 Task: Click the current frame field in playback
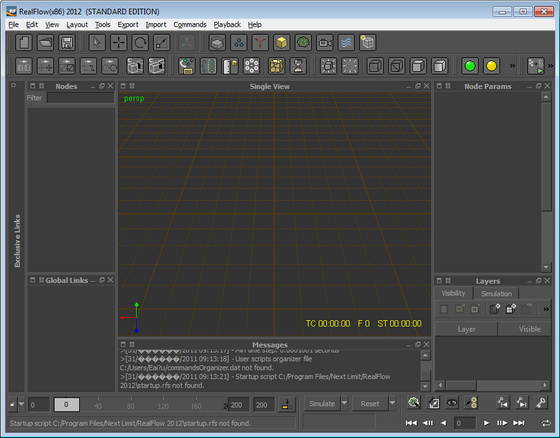465,423
